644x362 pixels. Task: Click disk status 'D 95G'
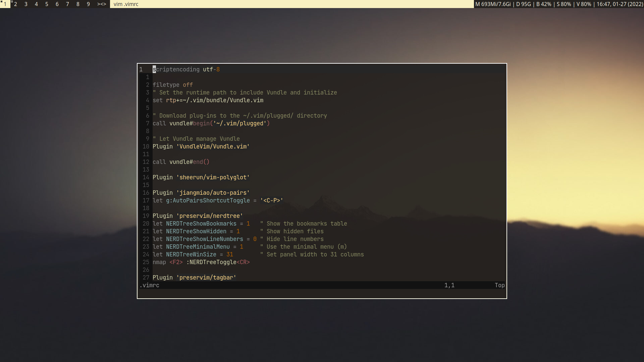(x=524, y=4)
